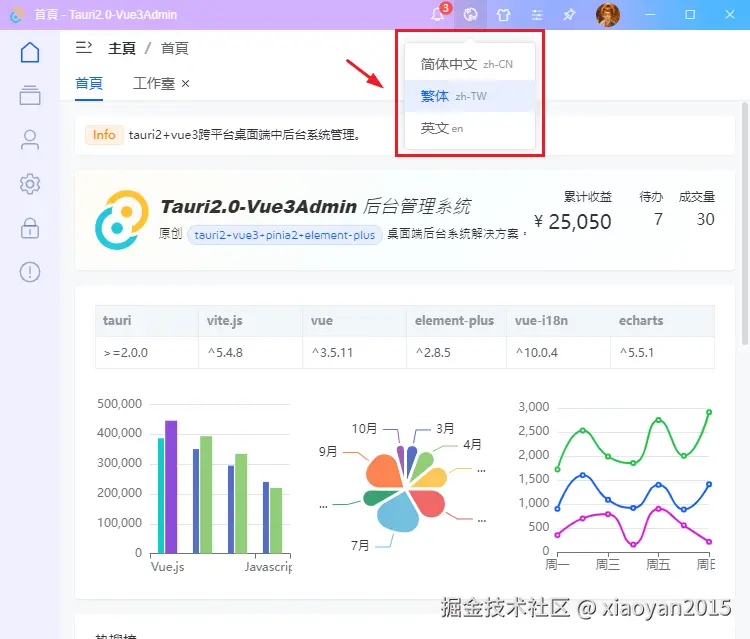Click the orange Info tag
The width and height of the screenshot is (750, 639).
[104, 135]
